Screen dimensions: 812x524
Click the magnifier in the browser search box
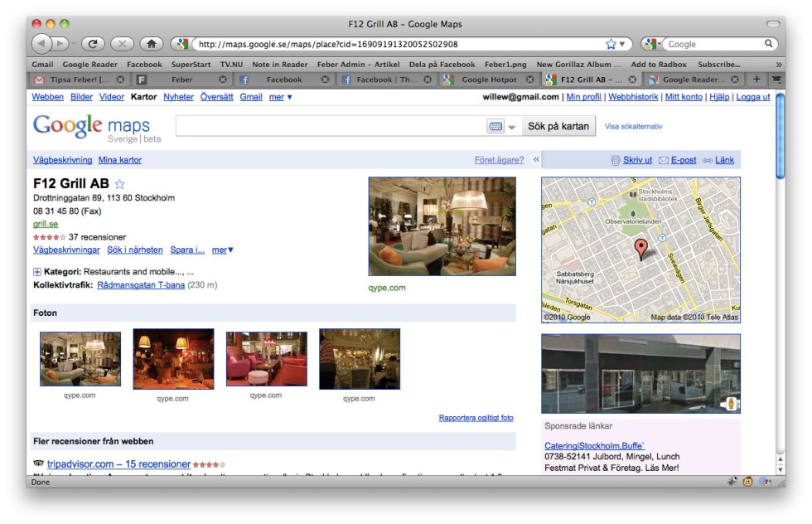[x=769, y=44]
